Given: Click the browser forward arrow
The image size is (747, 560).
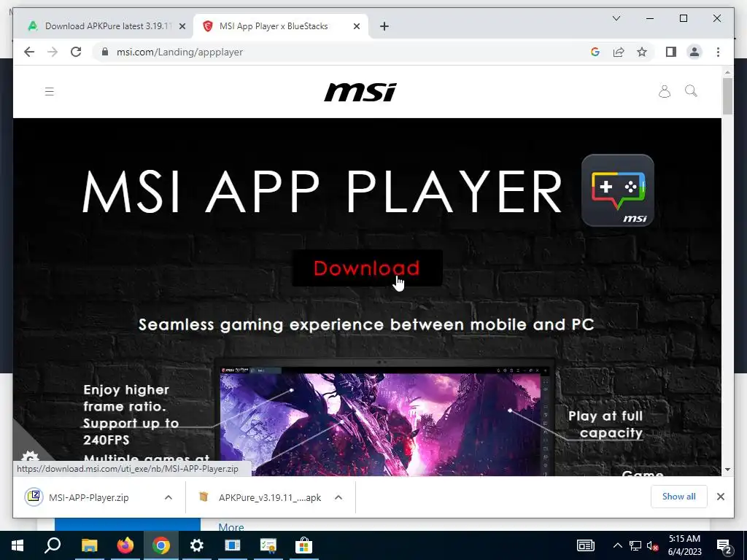Looking at the screenshot, I should (x=53, y=52).
